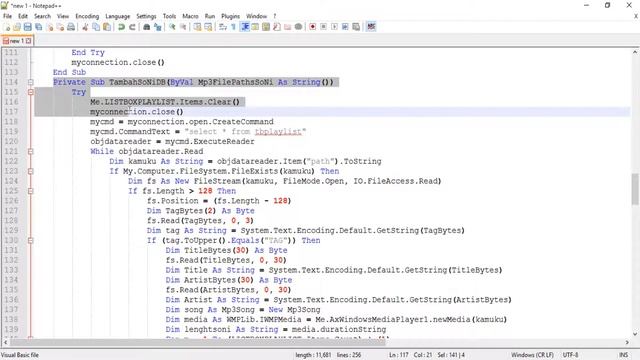This screenshot has height=360, width=640.
Task: Click the vertical scrollbar thumb
Action: tap(635, 189)
